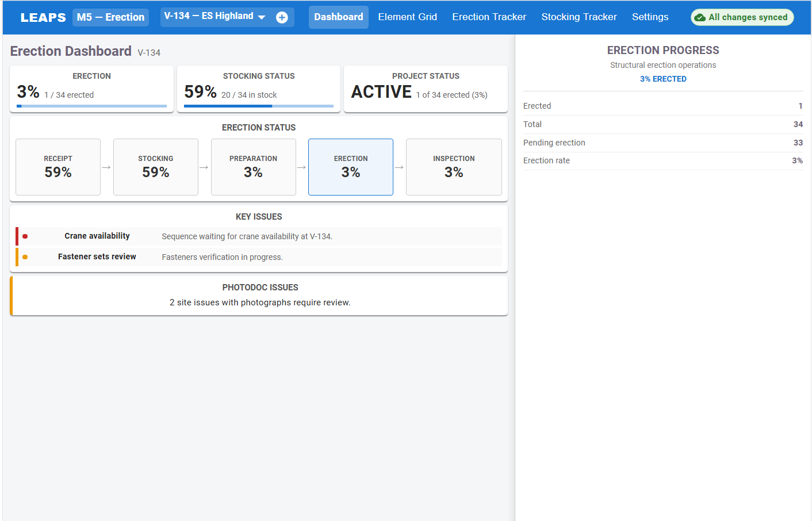Open the Project Status ACTIVE card
Viewport: 812px width, 521px height.
426,89
